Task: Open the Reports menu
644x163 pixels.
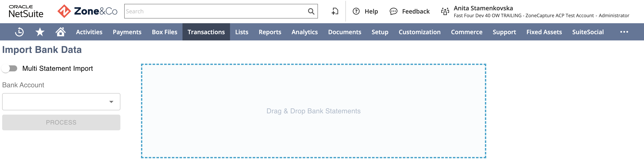Action: 270,32
